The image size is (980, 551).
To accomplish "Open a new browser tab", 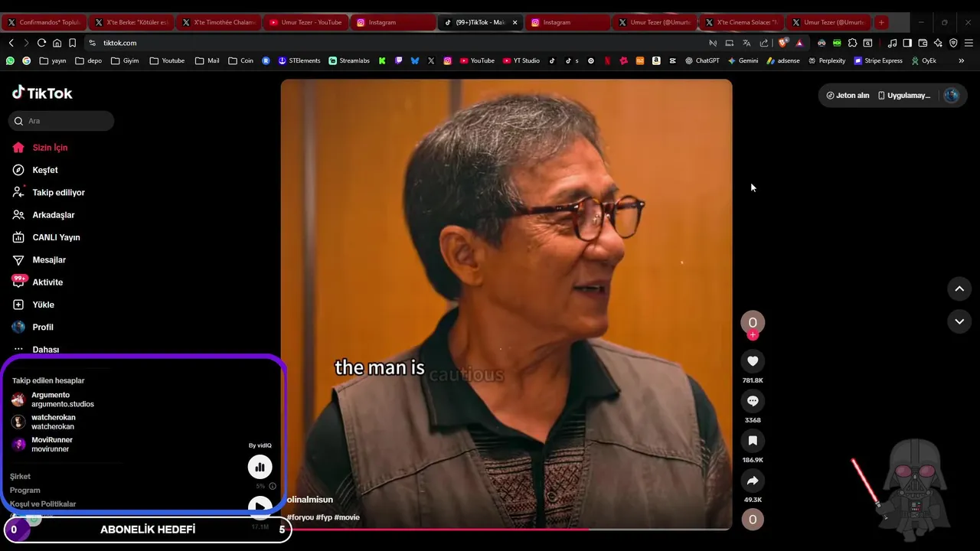I will (x=881, y=22).
